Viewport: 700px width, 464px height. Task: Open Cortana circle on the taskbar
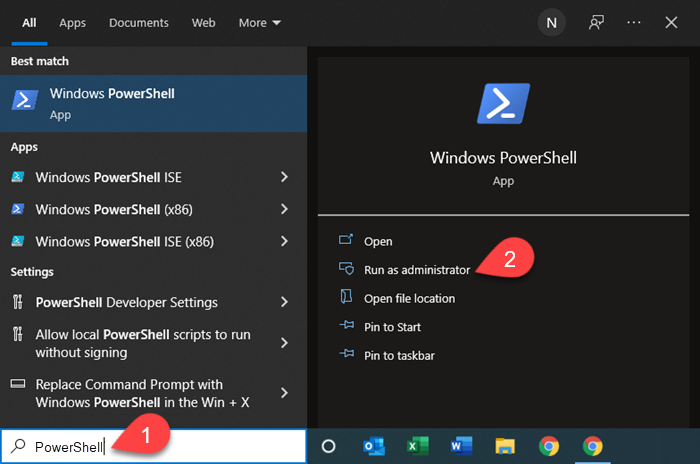tap(329, 446)
